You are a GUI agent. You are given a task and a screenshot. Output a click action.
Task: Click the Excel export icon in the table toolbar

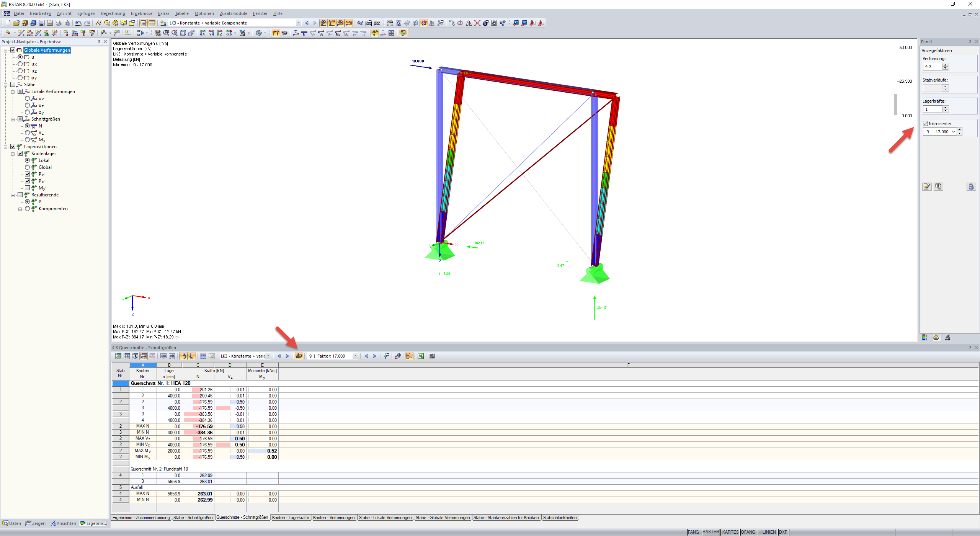[x=420, y=356]
